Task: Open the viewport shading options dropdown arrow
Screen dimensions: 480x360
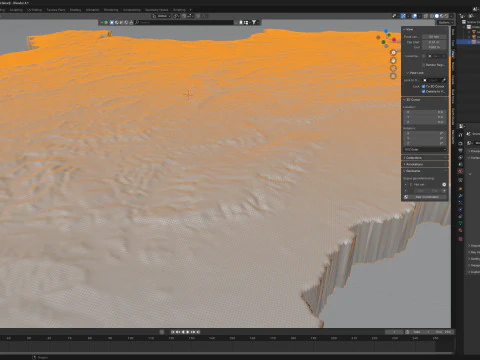Action: pos(452,16)
